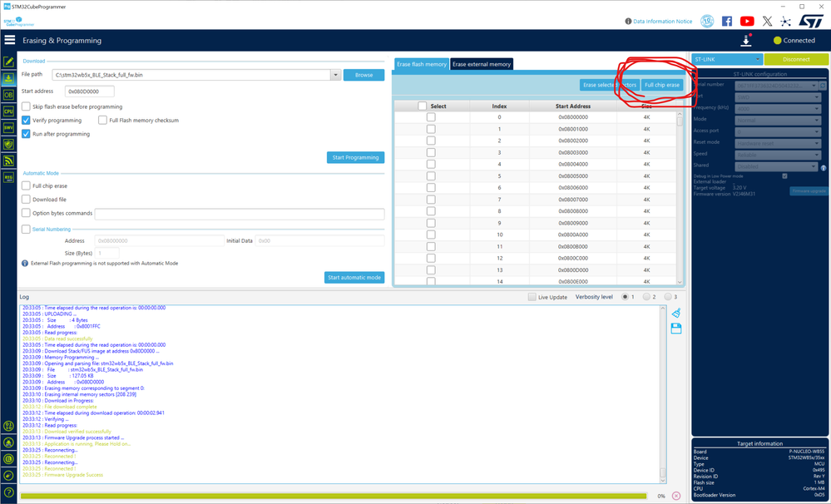The width and height of the screenshot is (831, 504).
Task: Open the binary 0110 sidebar icon
Action: click(8, 426)
